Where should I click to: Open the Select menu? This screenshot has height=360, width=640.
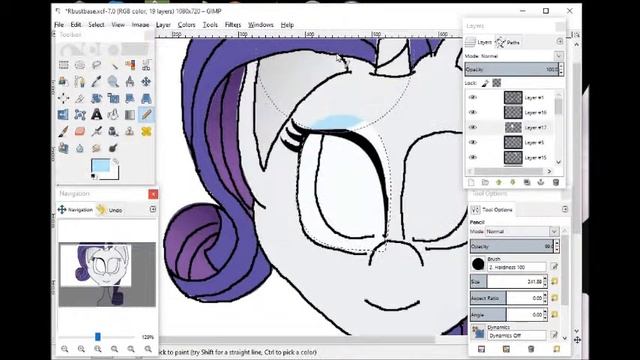(96, 25)
